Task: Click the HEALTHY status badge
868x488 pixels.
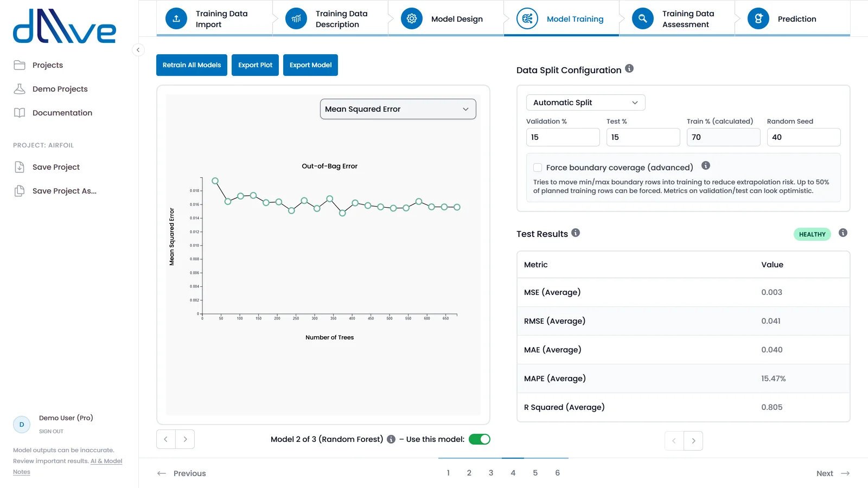Action: (812, 234)
